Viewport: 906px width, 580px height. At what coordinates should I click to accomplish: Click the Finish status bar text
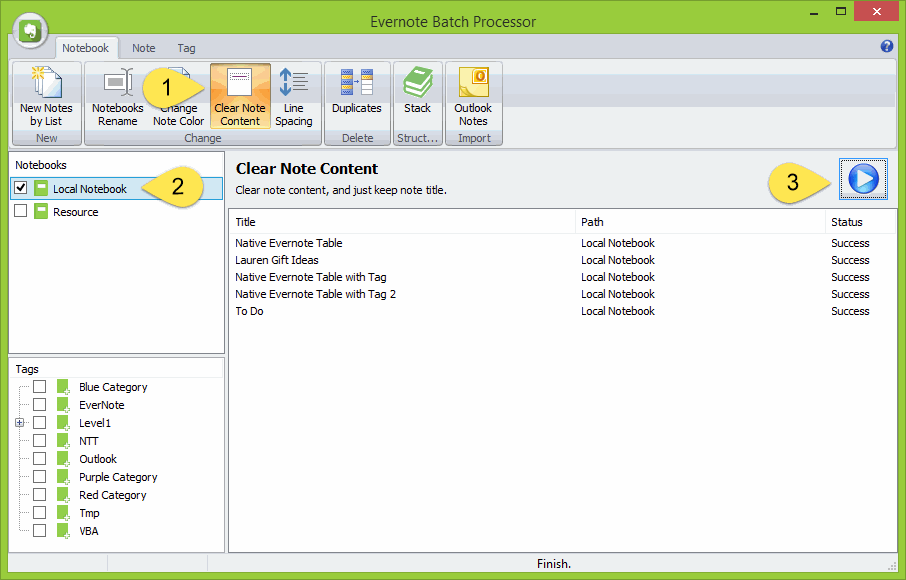[x=554, y=564]
